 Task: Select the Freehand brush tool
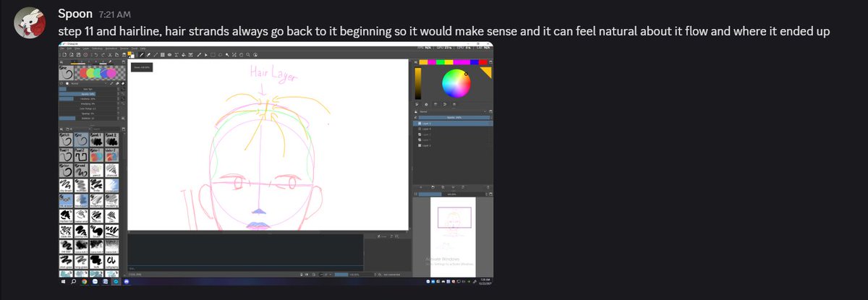141,55
